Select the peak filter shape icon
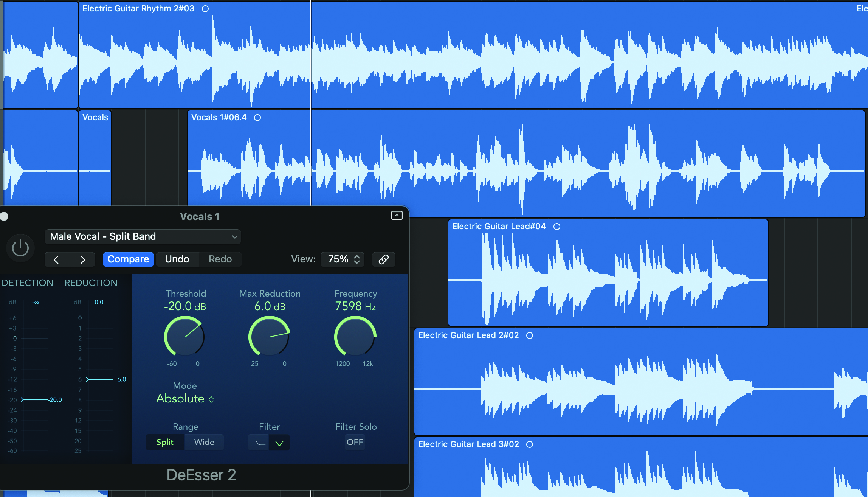The height and width of the screenshot is (497, 868). tap(279, 442)
